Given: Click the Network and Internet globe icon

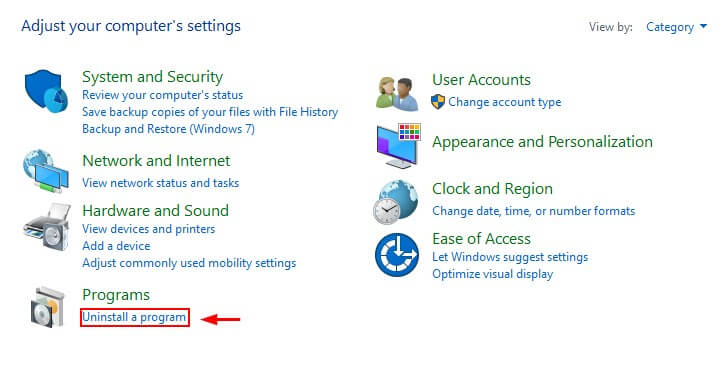Looking at the screenshot, I should [x=46, y=170].
